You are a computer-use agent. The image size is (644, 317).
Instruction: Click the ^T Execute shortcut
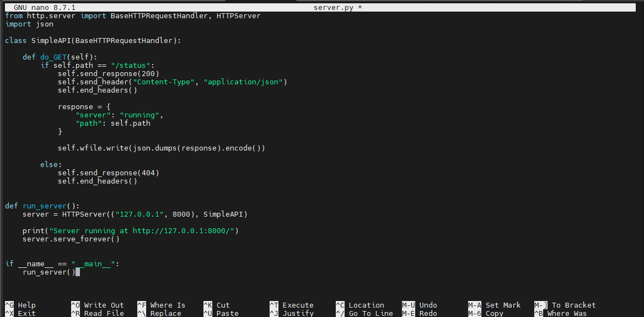click(x=292, y=305)
